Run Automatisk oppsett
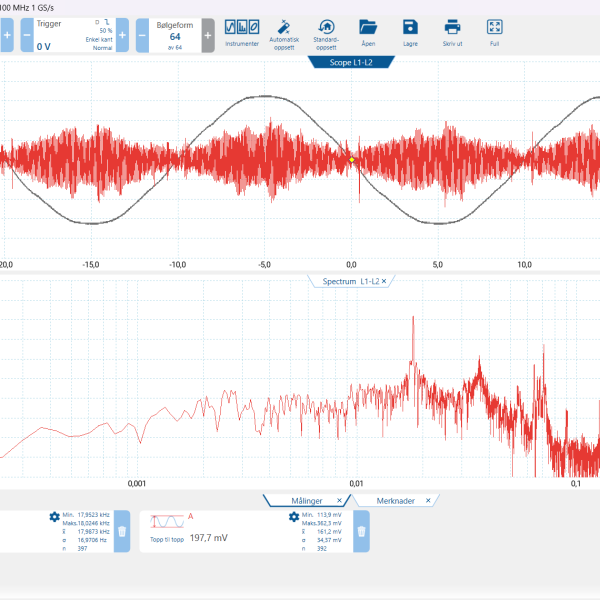600x600 pixels. pos(284,35)
